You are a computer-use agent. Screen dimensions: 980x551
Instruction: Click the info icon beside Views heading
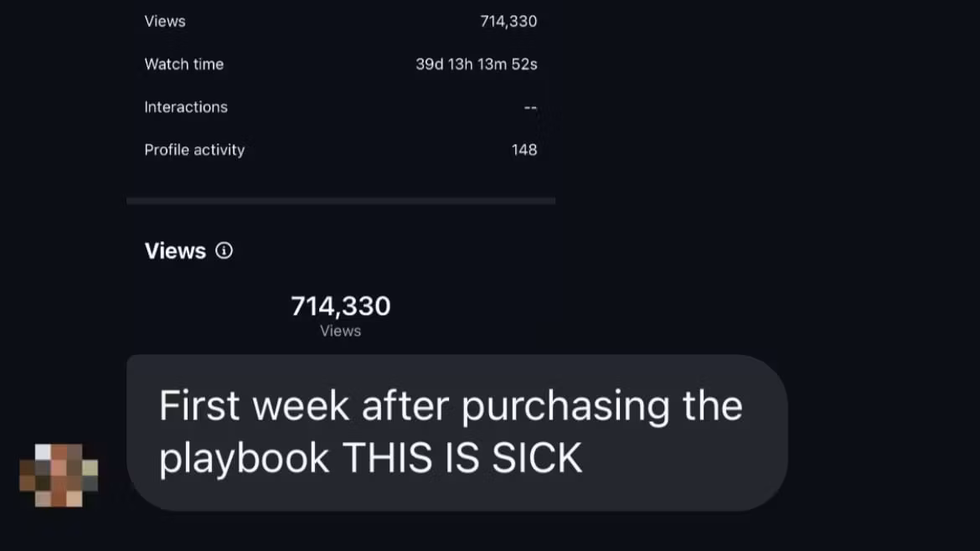(224, 250)
